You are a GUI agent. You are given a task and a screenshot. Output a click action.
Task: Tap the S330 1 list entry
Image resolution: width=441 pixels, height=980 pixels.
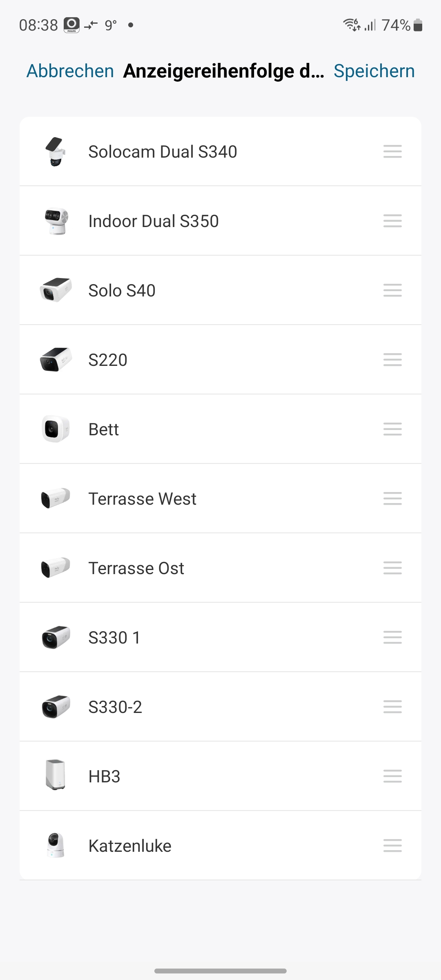pos(114,637)
